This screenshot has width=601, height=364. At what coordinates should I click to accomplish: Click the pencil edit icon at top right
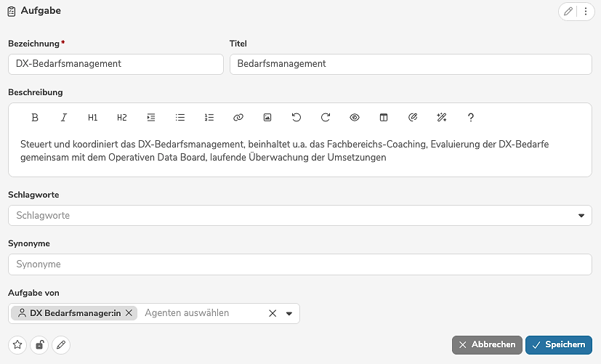568,11
